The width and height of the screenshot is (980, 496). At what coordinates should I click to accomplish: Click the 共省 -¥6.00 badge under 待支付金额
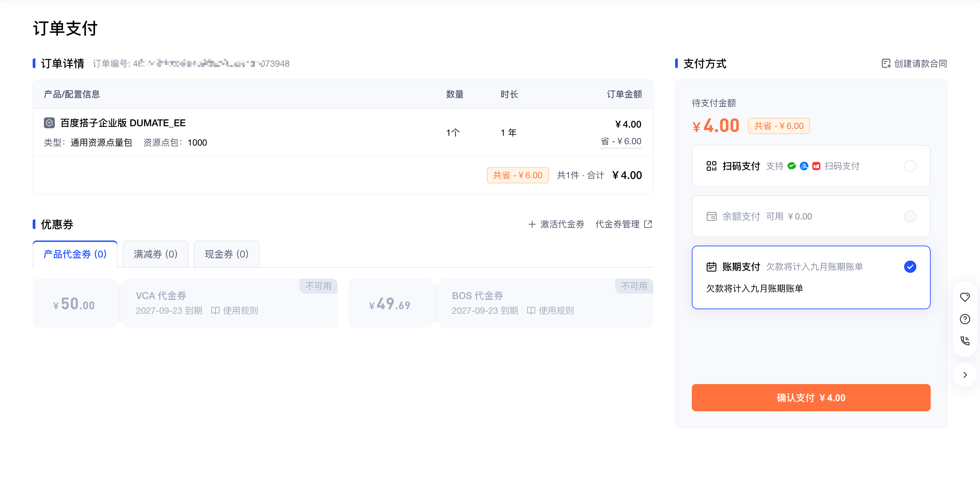point(778,126)
